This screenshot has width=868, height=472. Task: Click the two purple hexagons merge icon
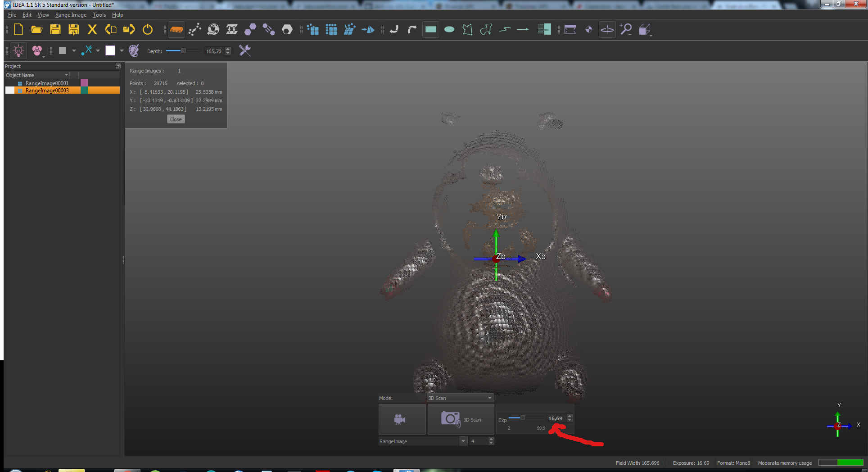point(250,30)
